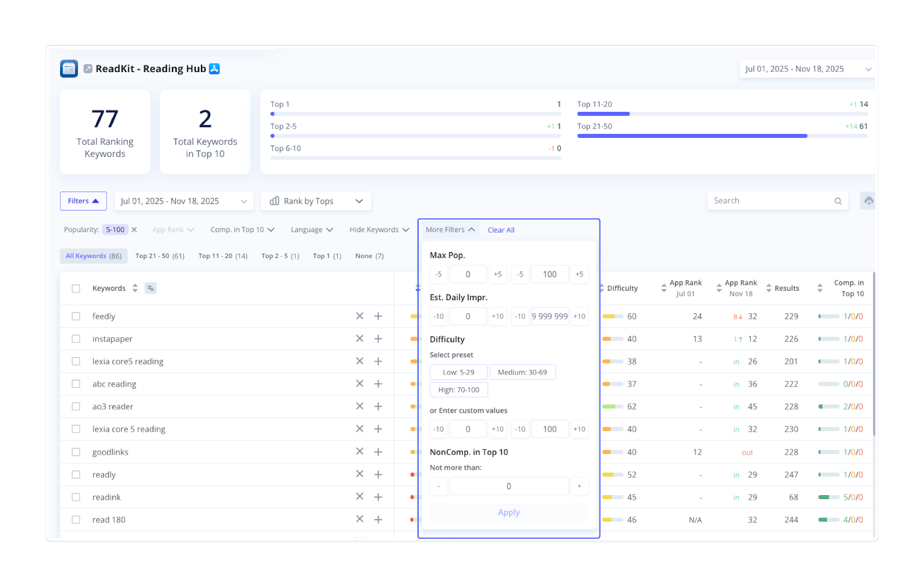
Task: Check the readink row checkbox
Action: (76, 497)
